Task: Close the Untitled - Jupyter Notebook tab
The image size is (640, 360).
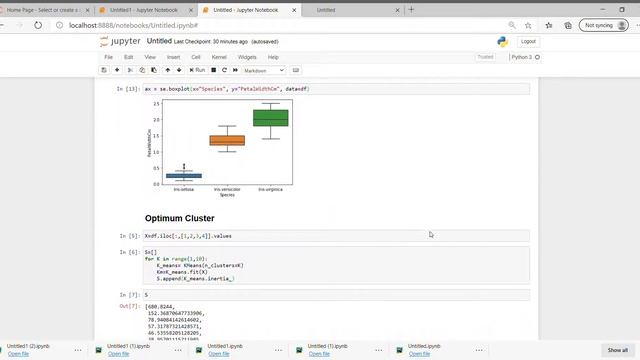Action: point(294,10)
